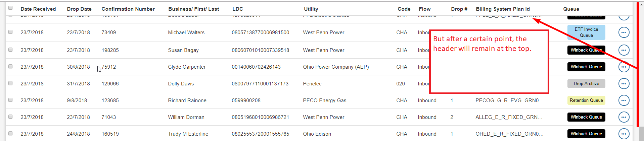This screenshot has width=644, height=141.
Task: Click the vertical scrollbar thumb
Action: pos(641,133)
